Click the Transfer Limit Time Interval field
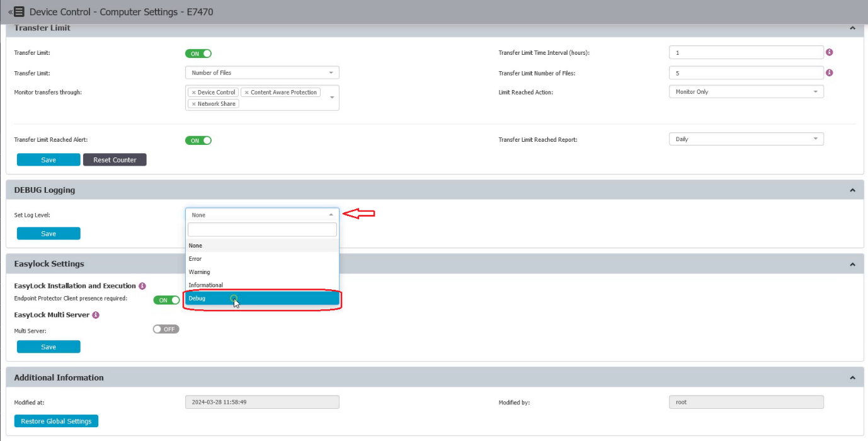The width and height of the screenshot is (868, 441). click(746, 52)
